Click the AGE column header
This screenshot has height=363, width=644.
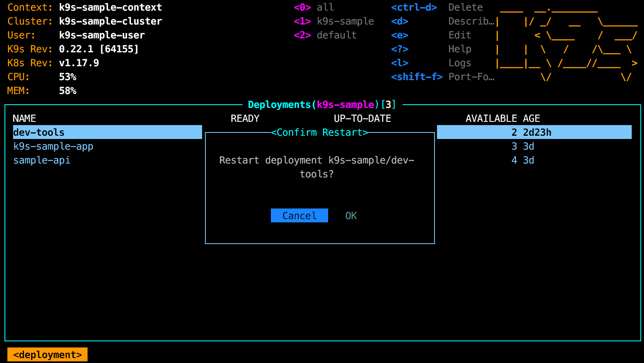pyautogui.click(x=531, y=119)
